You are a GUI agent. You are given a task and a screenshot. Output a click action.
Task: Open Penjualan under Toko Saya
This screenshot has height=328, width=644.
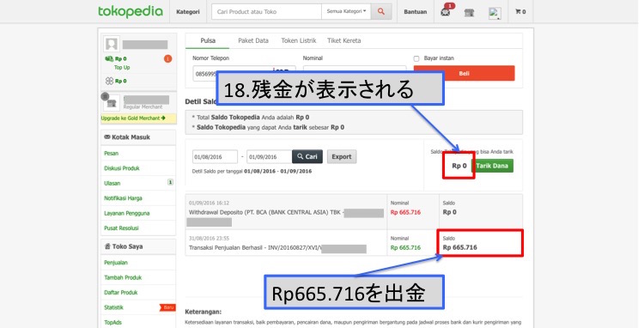(116, 263)
